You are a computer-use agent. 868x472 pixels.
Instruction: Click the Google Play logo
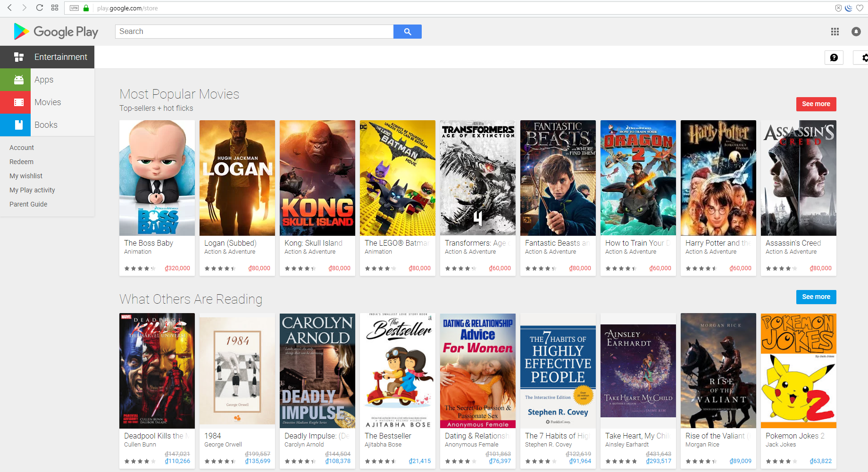[x=56, y=32]
